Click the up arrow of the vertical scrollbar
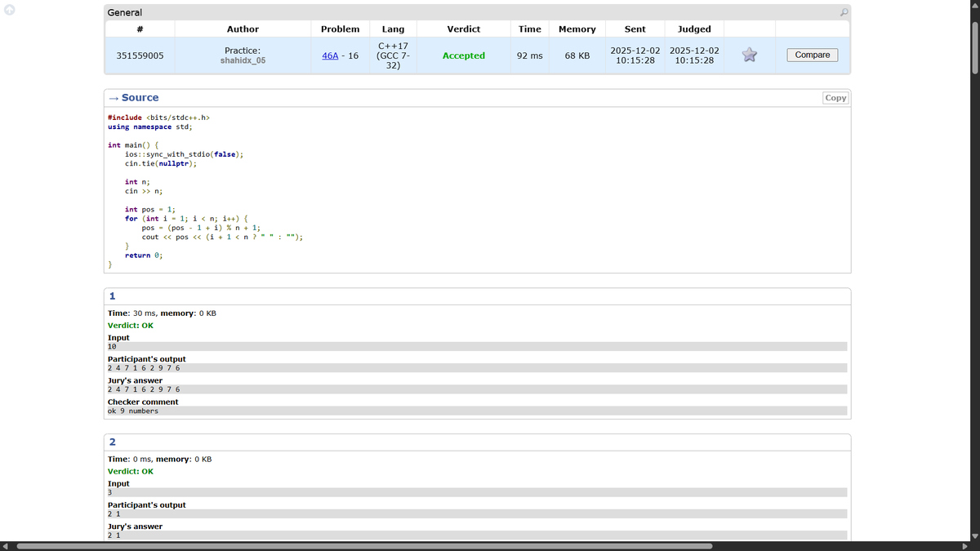Viewport: 980px width, 551px height. 974,7
